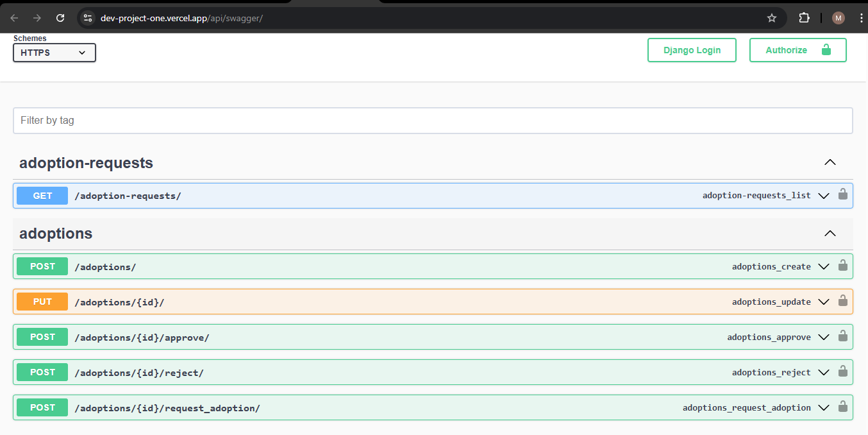
Task: Open the Schemes HTTPS dropdown
Action: pyautogui.click(x=54, y=53)
